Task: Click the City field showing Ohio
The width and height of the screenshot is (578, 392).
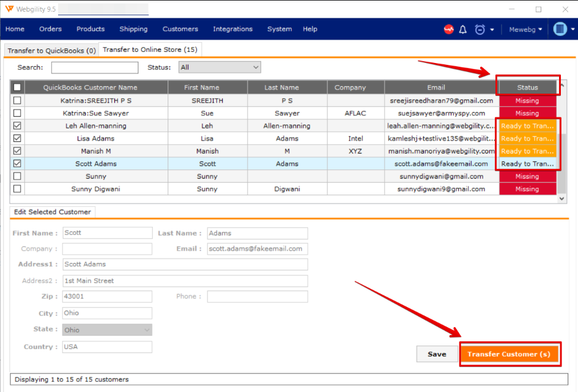Action: [x=107, y=313]
